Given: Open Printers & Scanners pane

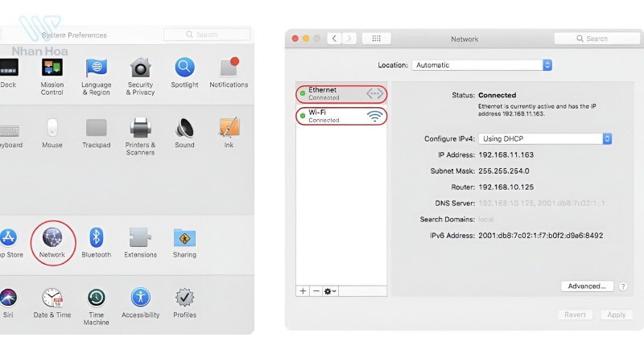Looking at the screenshot, I should pos(140,137).
